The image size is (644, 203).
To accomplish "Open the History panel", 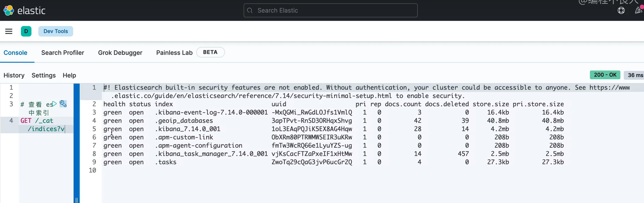I will (14, 75).
